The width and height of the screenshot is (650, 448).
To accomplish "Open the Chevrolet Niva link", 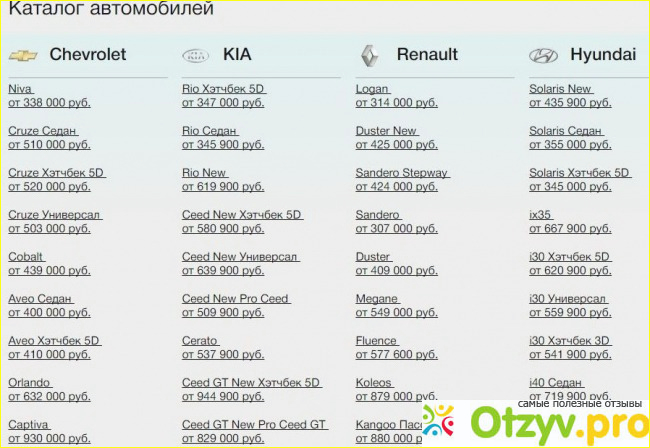I will (x=20, y=89).
